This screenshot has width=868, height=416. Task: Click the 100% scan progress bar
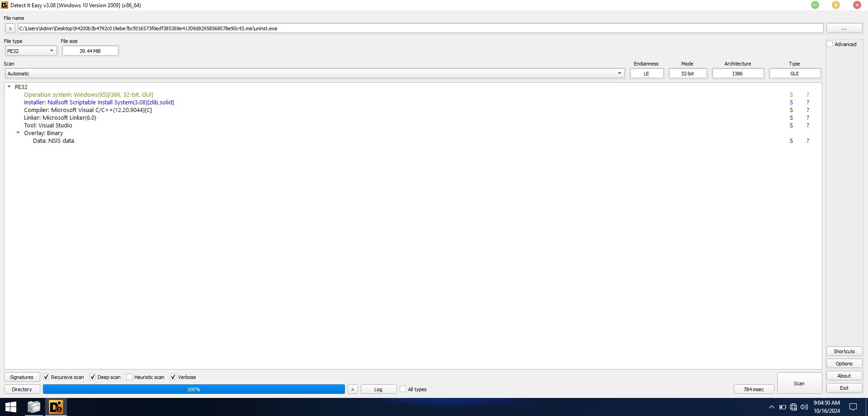pyautogui.click(x=194, y=389)
